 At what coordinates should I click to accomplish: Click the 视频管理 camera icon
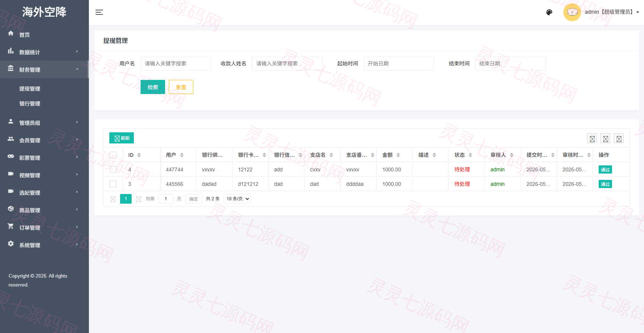point(11,174)
